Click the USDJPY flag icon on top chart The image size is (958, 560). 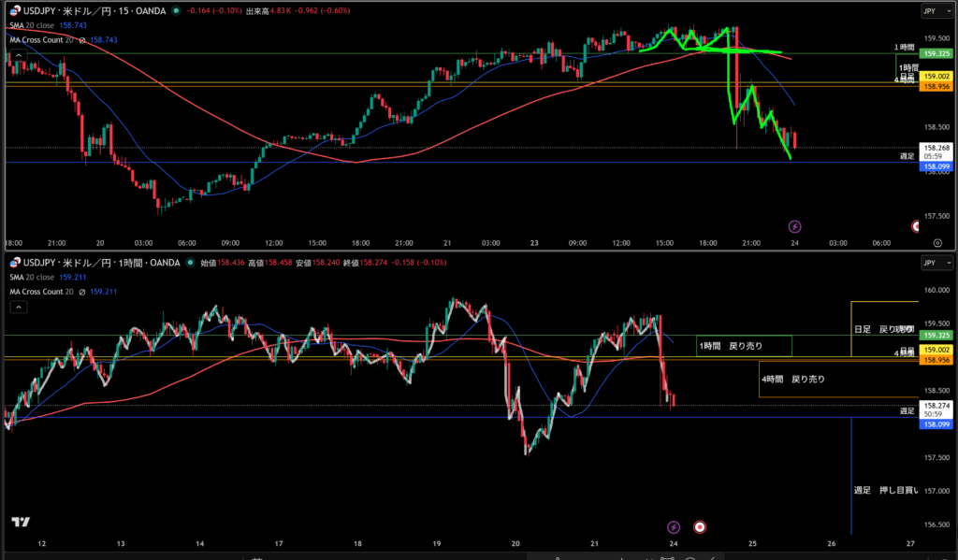(12, 11)
